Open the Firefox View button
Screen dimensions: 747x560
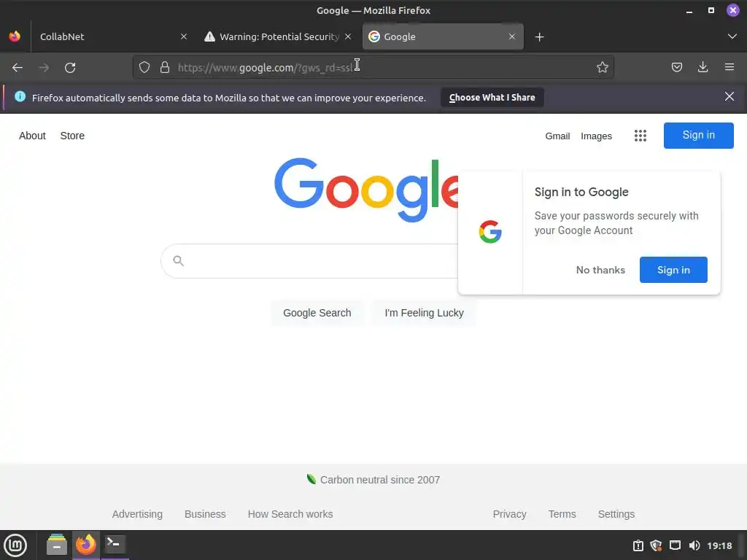tap(15, 36)
